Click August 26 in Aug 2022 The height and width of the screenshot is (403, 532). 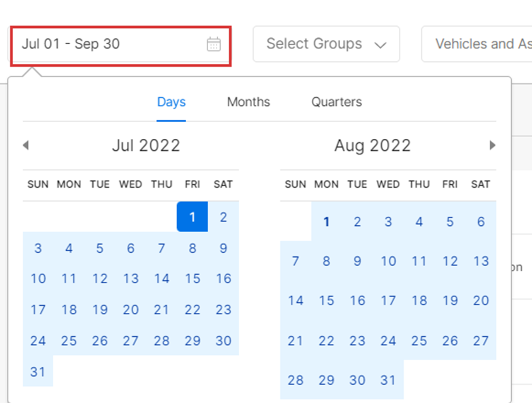[x=450, y=340]
